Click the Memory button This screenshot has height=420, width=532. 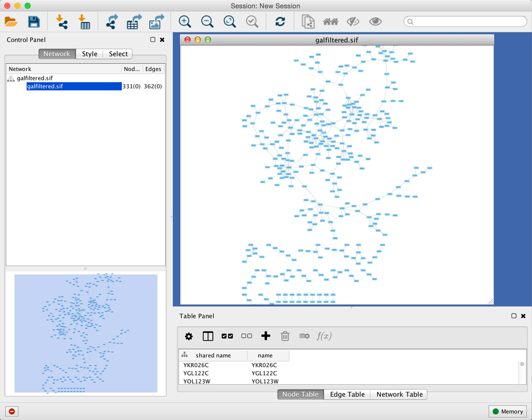pos(508,411)
